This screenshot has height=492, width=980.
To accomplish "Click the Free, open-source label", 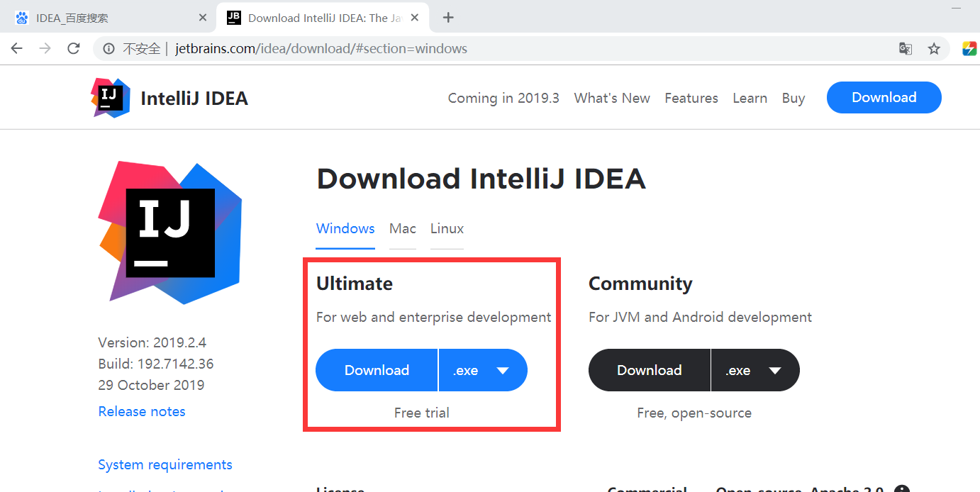I will (x=694, y=413).
